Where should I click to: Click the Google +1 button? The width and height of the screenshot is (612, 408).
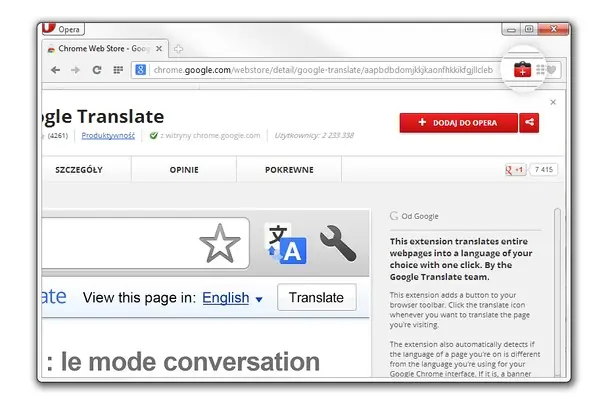(515, 170)
